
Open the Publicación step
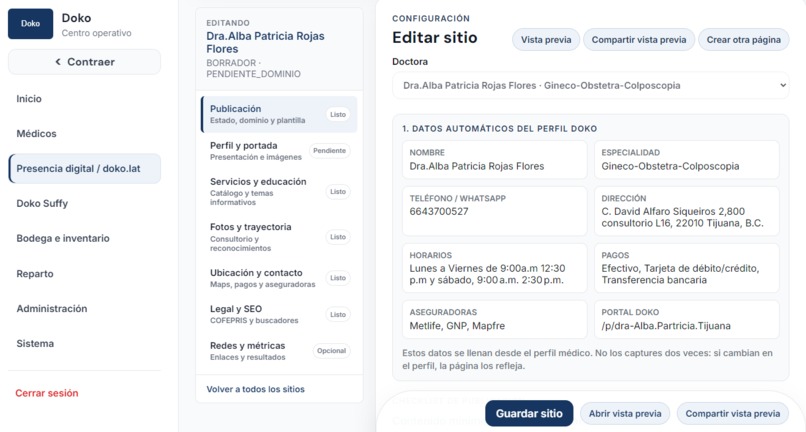(x=279, y=114)
